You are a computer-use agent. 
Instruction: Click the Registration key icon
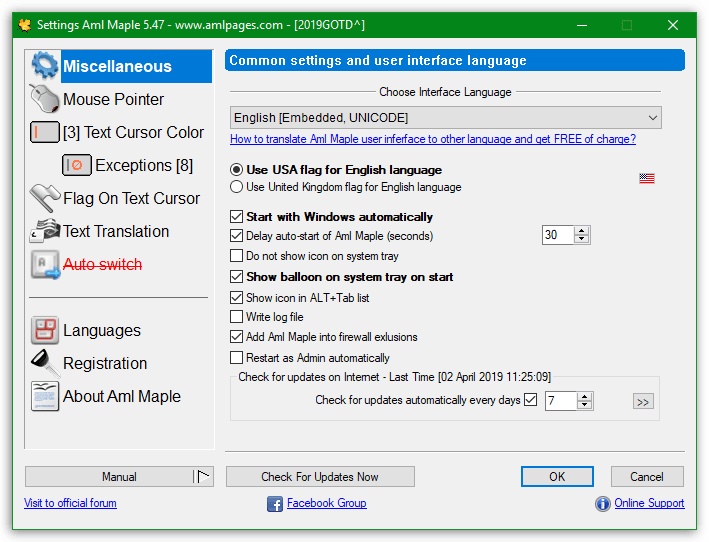click(x=45, y=363)
